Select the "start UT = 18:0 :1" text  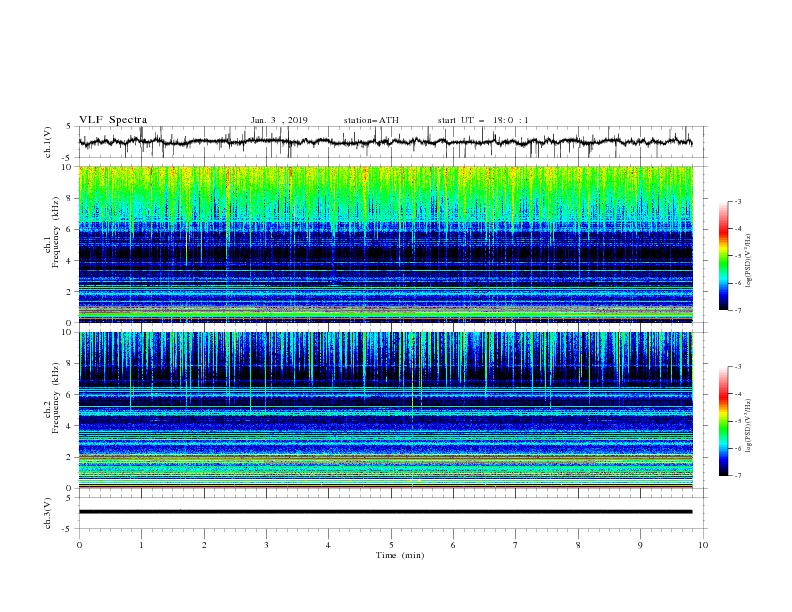coord(483,120)
